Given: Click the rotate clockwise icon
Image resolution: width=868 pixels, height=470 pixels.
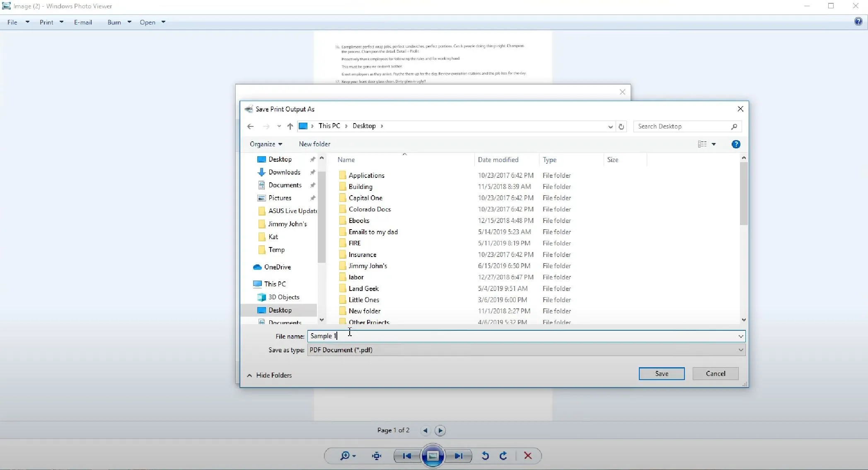Looking at the screenshot, I should point(503,456).
